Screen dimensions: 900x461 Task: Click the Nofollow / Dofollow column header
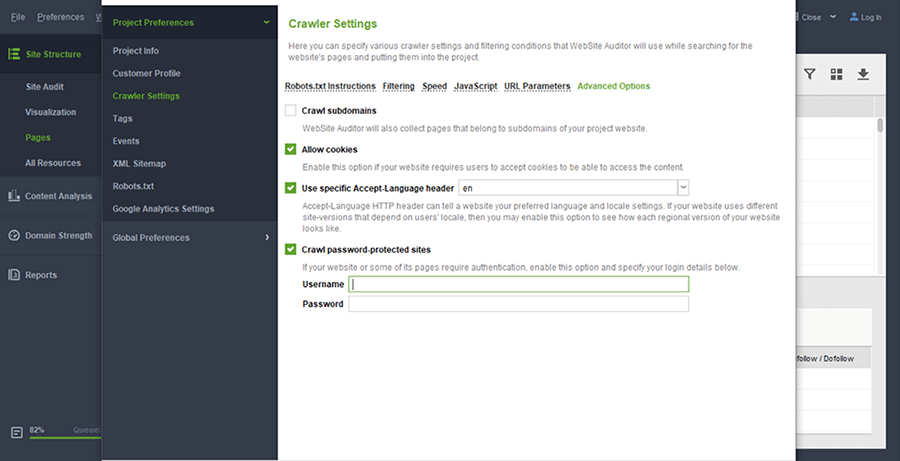coord(825,358)
